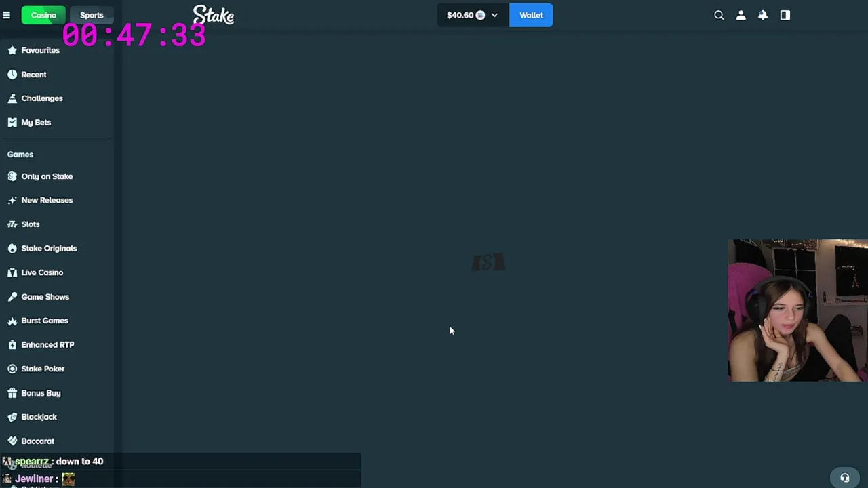Viewport: 868px width, 488px height.
Task: Click the Recent clock icon
Action: click(12, 75)
